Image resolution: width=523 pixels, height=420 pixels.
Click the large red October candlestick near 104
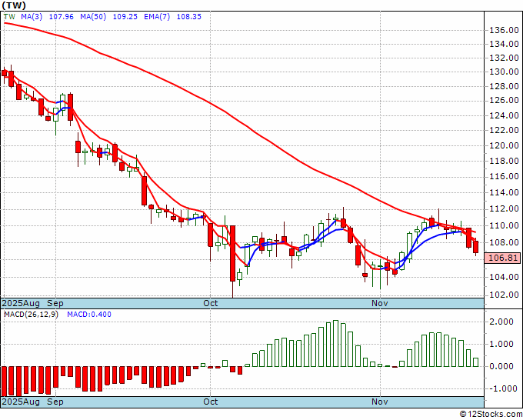232,253
